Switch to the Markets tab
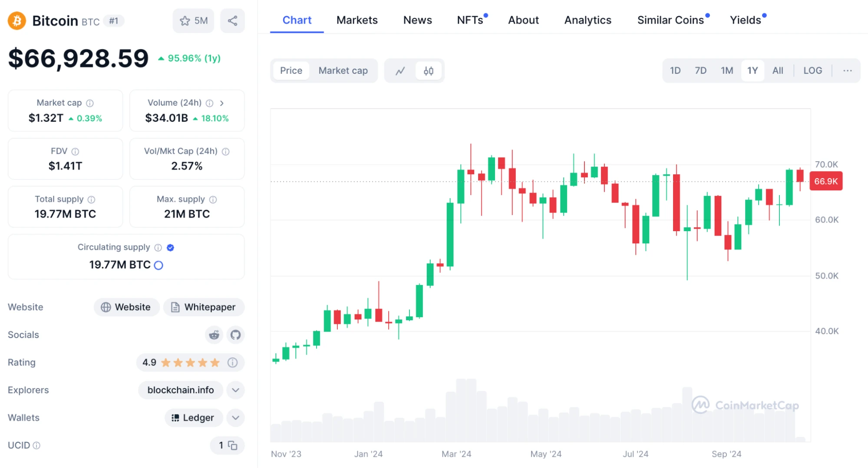The height and width of the screenshot is (468, 868). click(357, 20)
